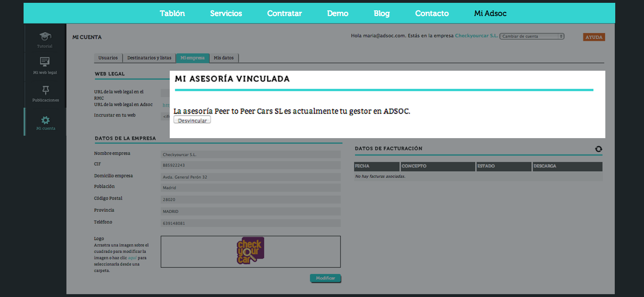This screenshot has width=644, height=297.
Task: Click the Nombre empresa field
Action: point(250,155)
